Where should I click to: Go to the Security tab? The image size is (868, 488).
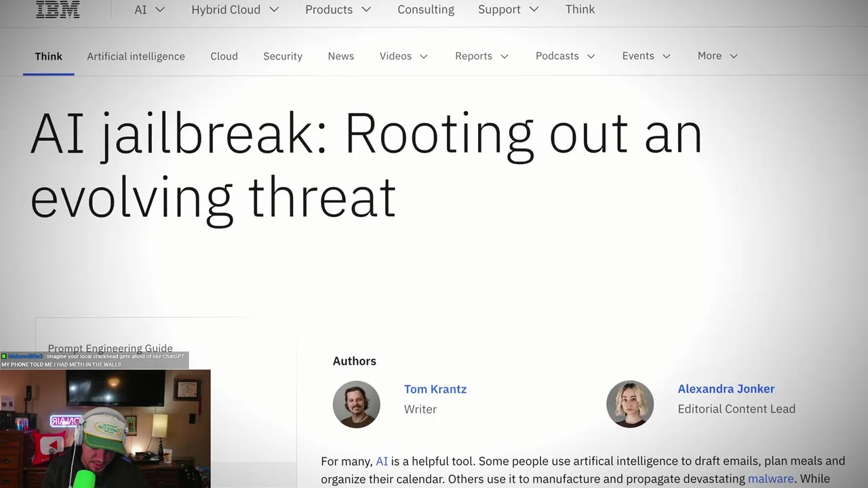tap(283, 56)
